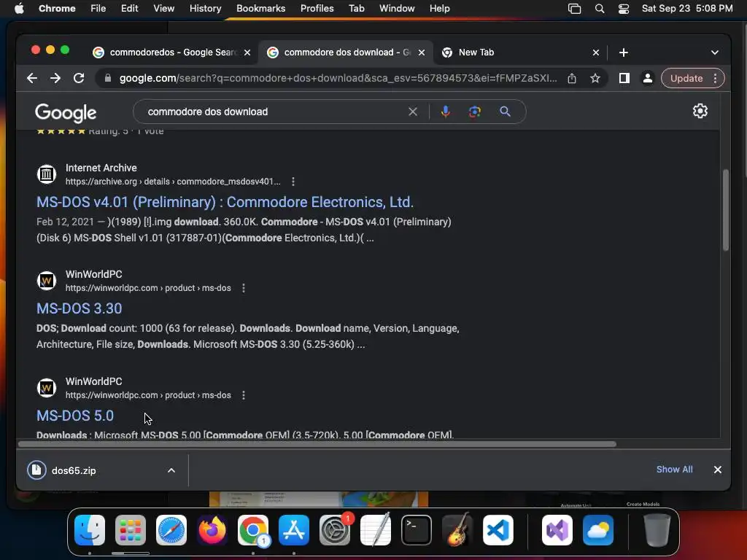Image resolution: width=747 pixels, height=560 pixels.
Task: Share this page via the share icon
Action: [572, 78]
